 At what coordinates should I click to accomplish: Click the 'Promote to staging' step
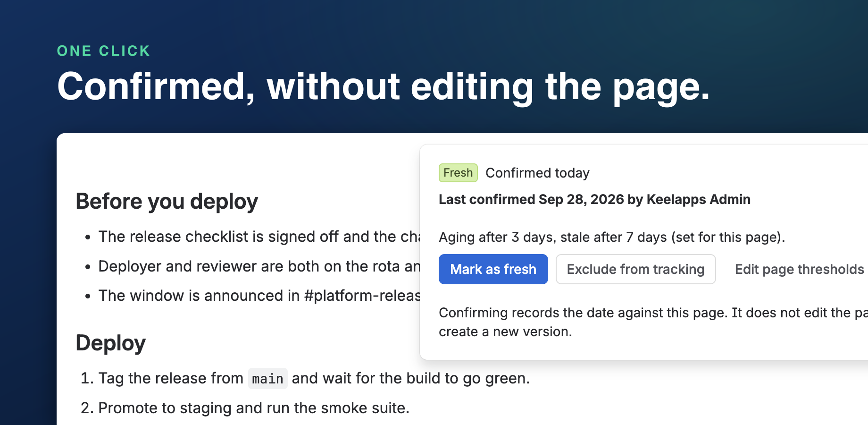point(254,408)
